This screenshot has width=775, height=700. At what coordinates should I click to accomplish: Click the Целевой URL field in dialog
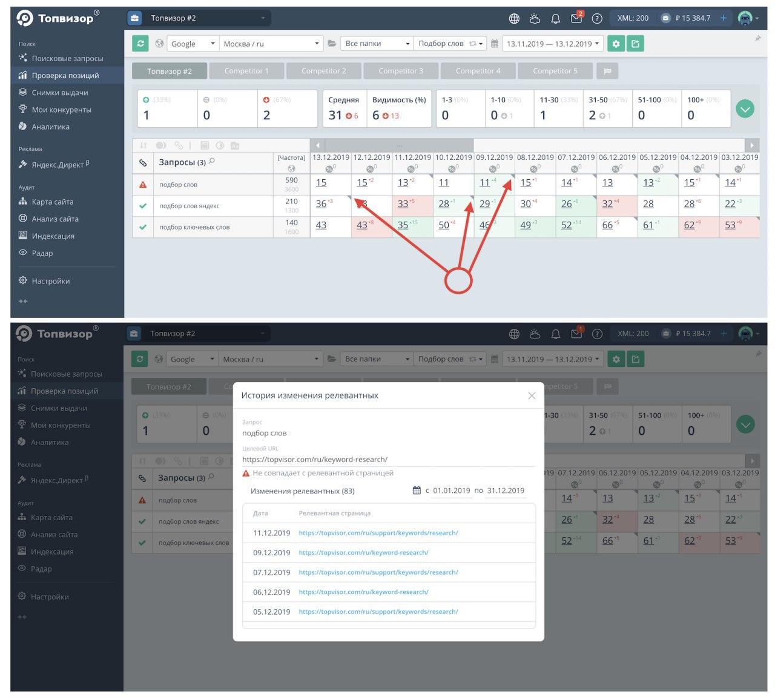(389, 460)
